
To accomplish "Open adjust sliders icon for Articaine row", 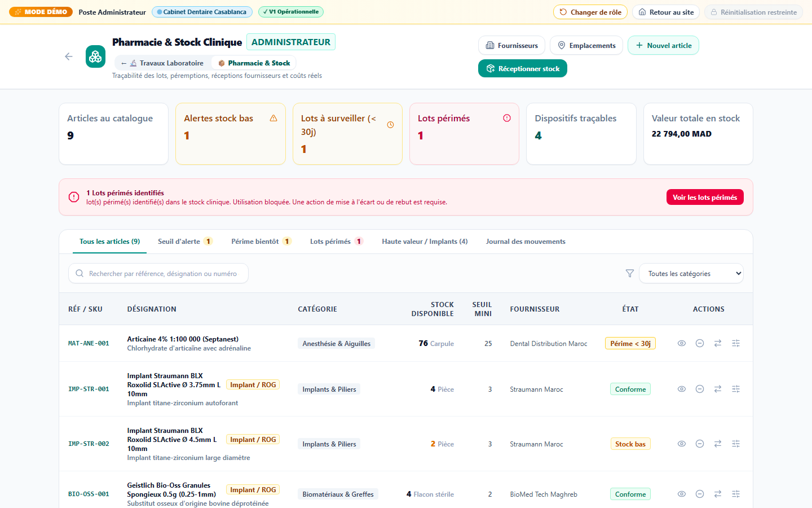I will (736, 343).
